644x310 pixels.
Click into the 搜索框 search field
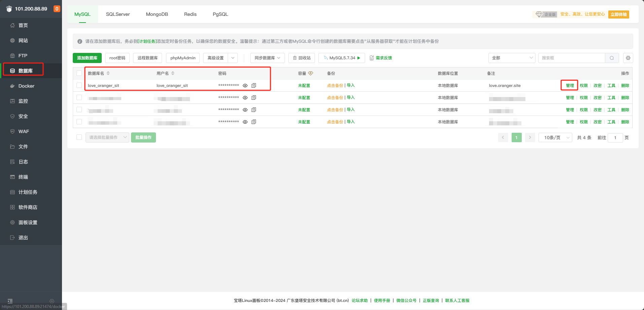[572, 58]
